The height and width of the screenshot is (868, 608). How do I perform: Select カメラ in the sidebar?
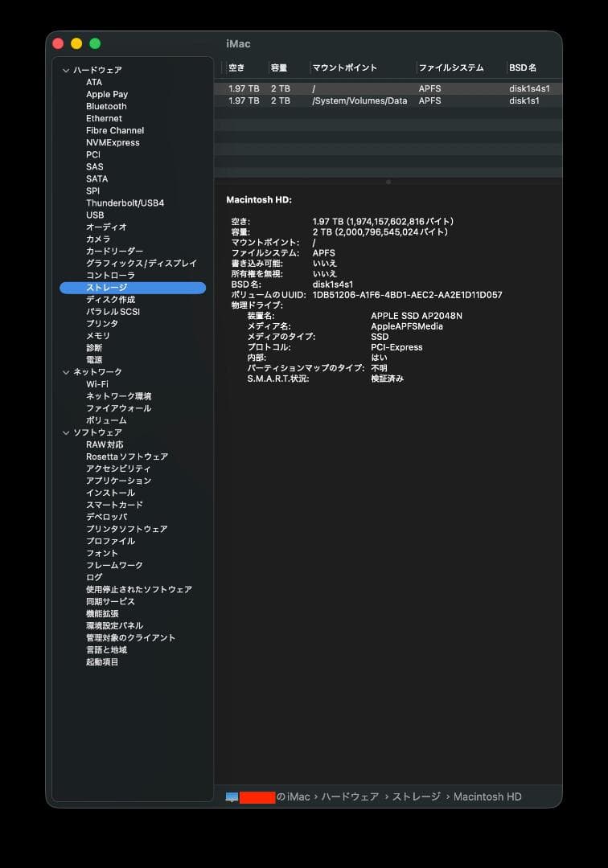click(98, 240)
